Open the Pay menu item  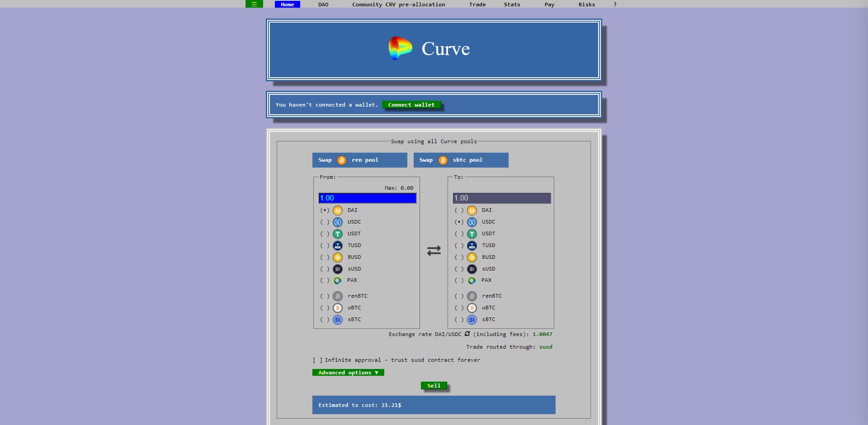pos(549,5)
